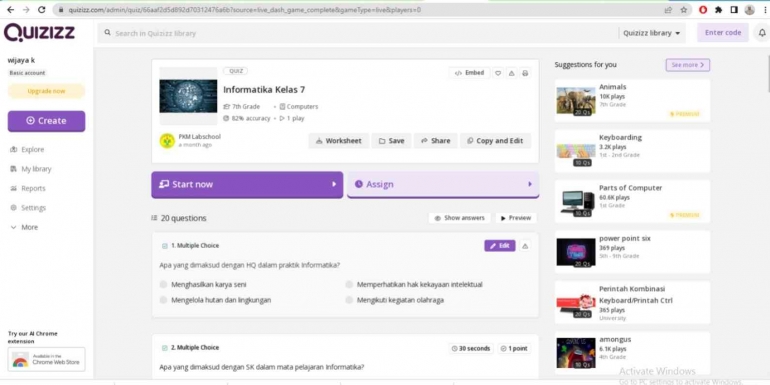Click Copy and Edit button
This screenshot has width=770, height=385.
[x=495, y=141]
